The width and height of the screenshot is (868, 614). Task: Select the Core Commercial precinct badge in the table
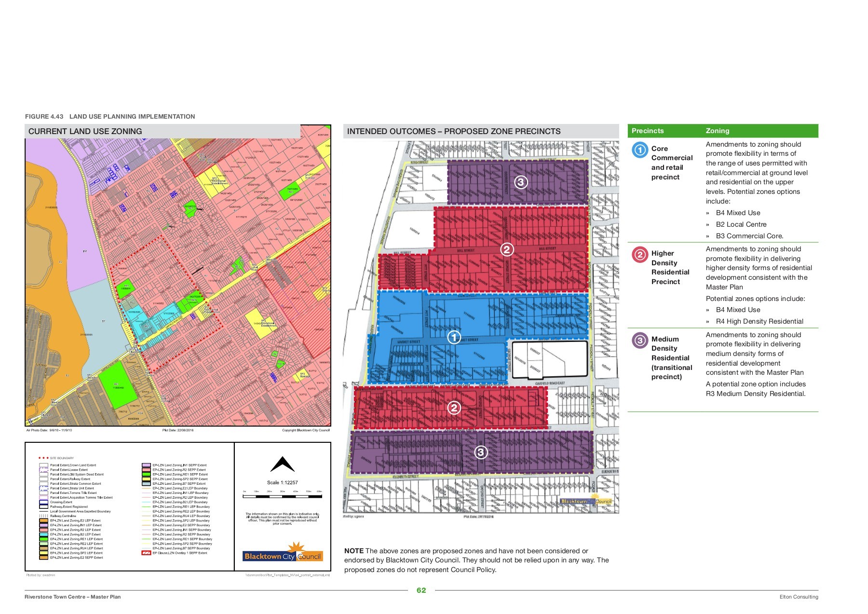pyautogui.click(x=639, y=150)
